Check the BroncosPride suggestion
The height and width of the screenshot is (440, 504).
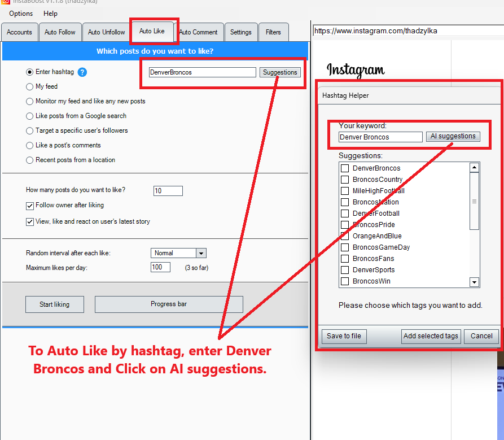(x=345, y=224)
